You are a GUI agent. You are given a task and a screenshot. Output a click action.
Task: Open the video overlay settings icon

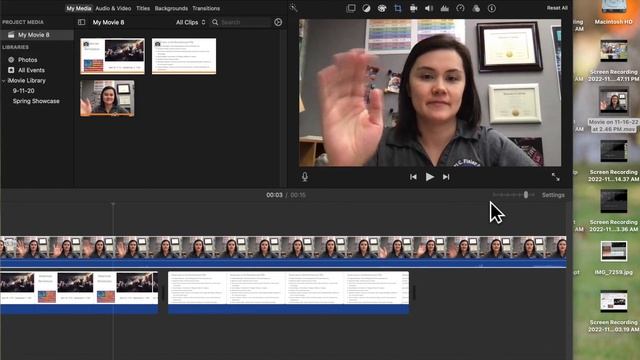pyautogui.click(x=351, y=8)
